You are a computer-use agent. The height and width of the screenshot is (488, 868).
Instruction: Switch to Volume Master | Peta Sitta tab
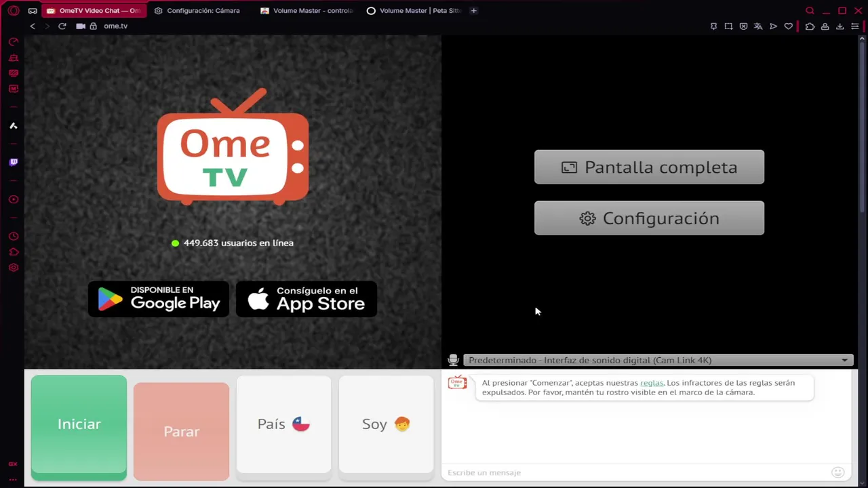click(414, 11)
